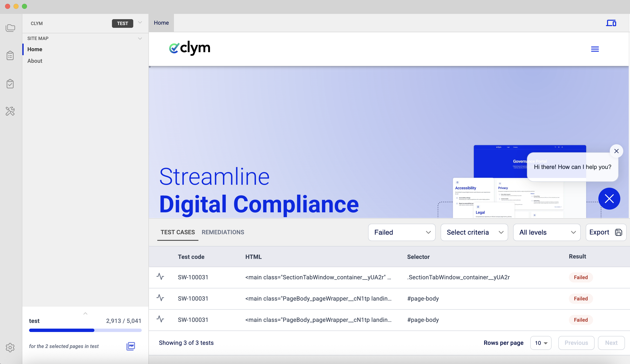This screenshot has height=364, width=630.
Task: Open the test list clipboard panel
Action: tap(10, 55)
